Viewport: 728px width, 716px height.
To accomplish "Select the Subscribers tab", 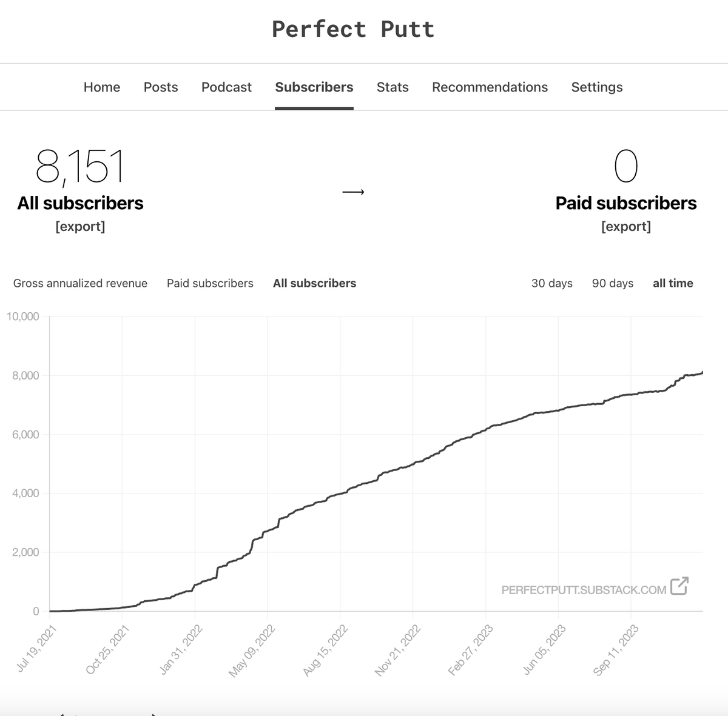I will tap(314, 87).
